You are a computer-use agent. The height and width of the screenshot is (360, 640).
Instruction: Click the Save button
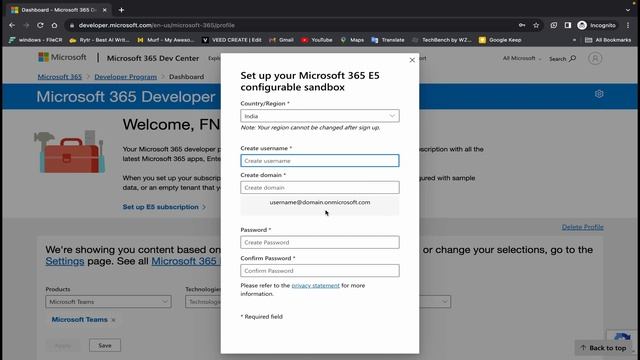click(x=105, y=345)
